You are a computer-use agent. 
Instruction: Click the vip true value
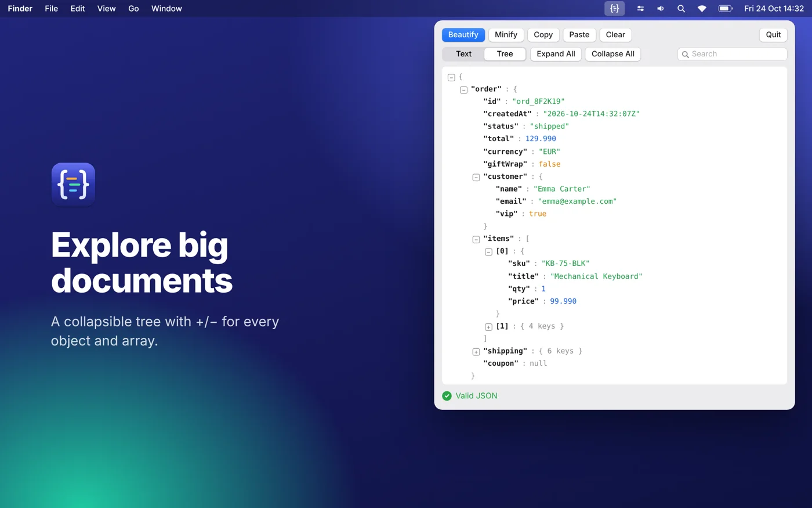538,214
